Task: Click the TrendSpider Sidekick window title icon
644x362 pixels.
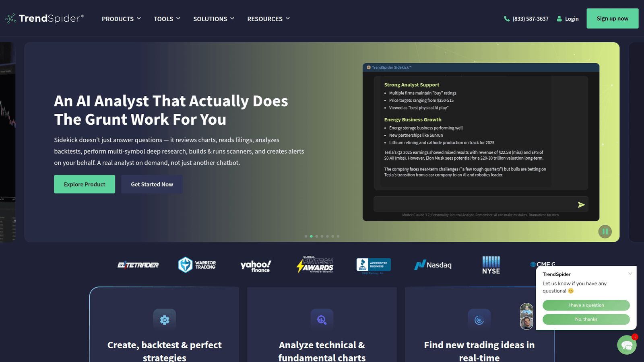Action: pyautogui.click(x=369, y=68)
